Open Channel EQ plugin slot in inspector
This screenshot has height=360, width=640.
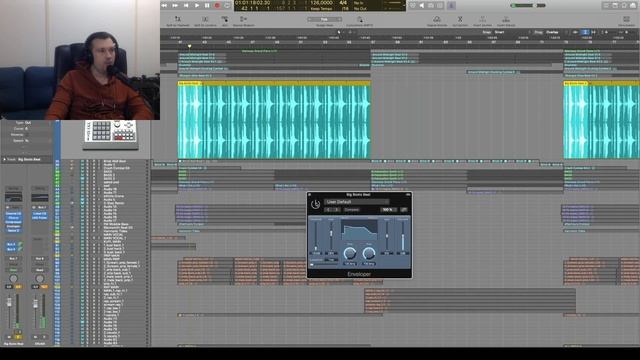(x=13, y=213)
